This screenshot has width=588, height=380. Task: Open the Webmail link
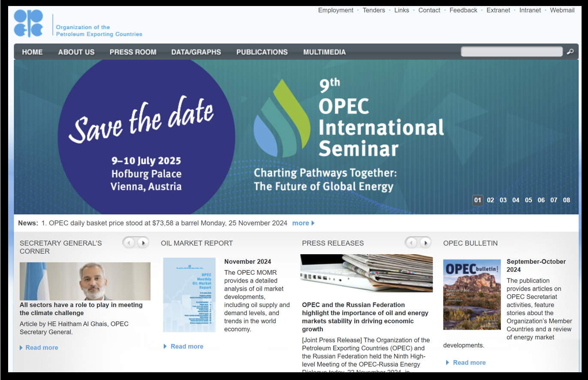(562, 10)
